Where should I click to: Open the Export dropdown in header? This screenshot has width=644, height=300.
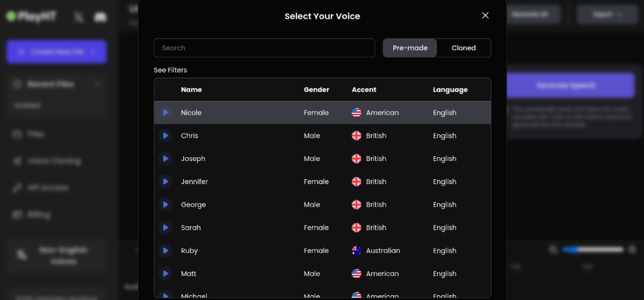tap(607, 14)
